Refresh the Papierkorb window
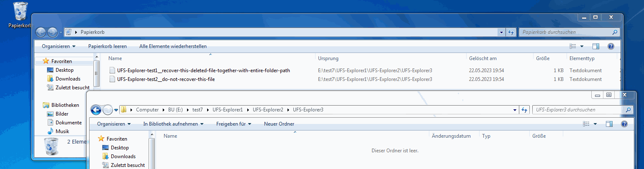This screenshot has width=644, height=169. pos(511,32)
